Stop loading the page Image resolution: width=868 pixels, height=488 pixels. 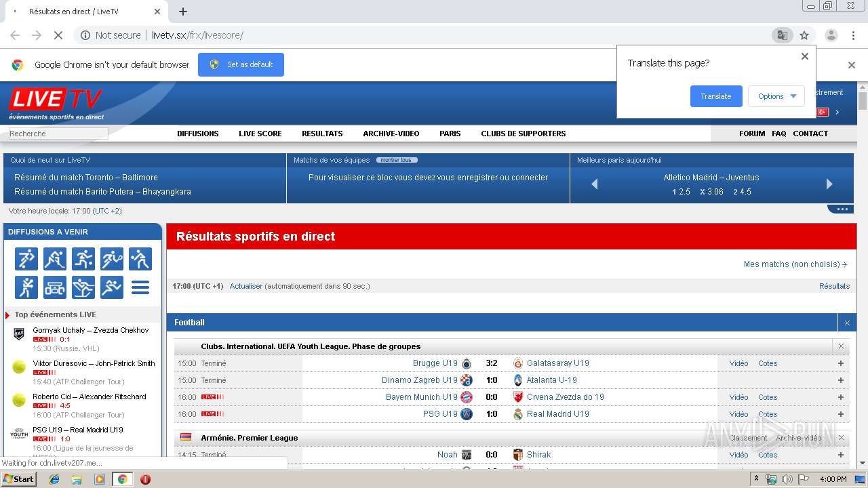click(58, 35)
